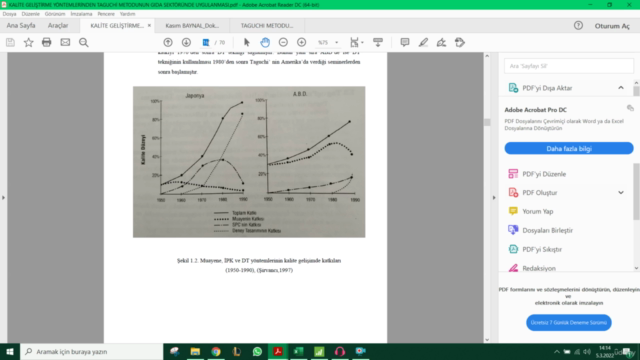Expand the left navigation pane arrow

pyautogui.click(x=3, y=198)
